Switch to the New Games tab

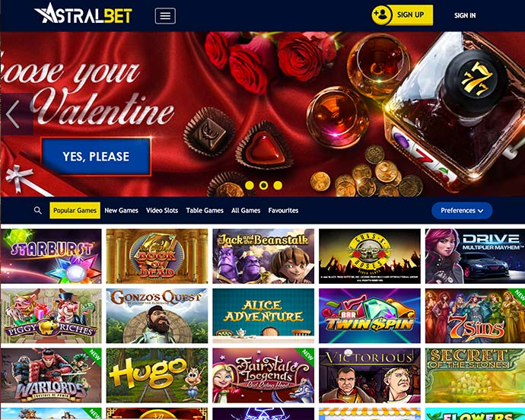coord(121,210)
